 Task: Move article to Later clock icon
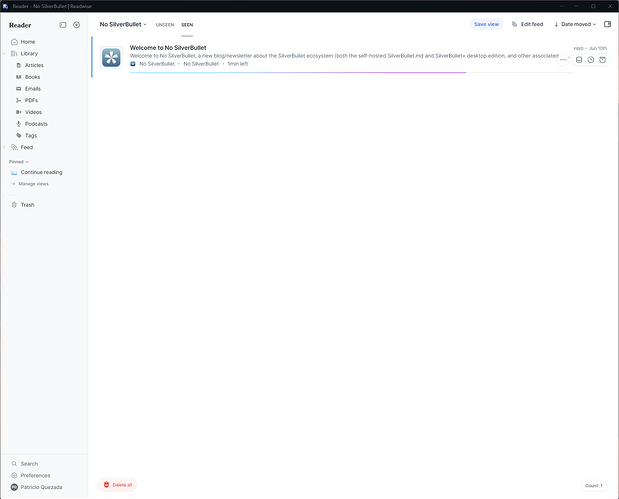click(591, 60)
